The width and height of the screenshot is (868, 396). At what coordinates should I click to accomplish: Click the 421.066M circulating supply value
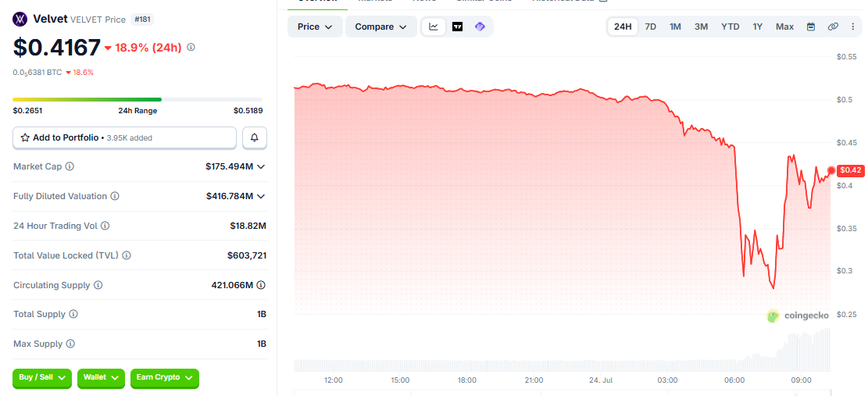point(232,285)
